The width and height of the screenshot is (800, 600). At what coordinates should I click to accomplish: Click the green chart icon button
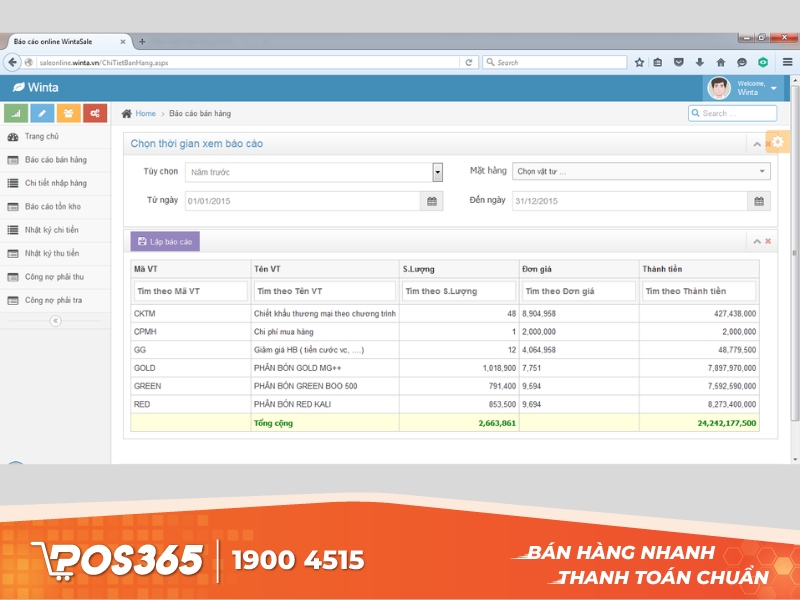tap(16, 113)
